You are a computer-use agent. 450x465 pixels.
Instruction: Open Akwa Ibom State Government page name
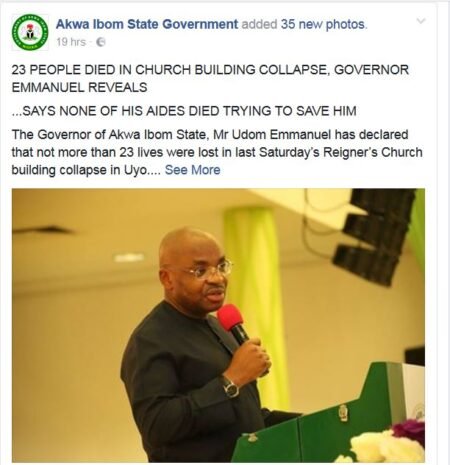point(147,24)
